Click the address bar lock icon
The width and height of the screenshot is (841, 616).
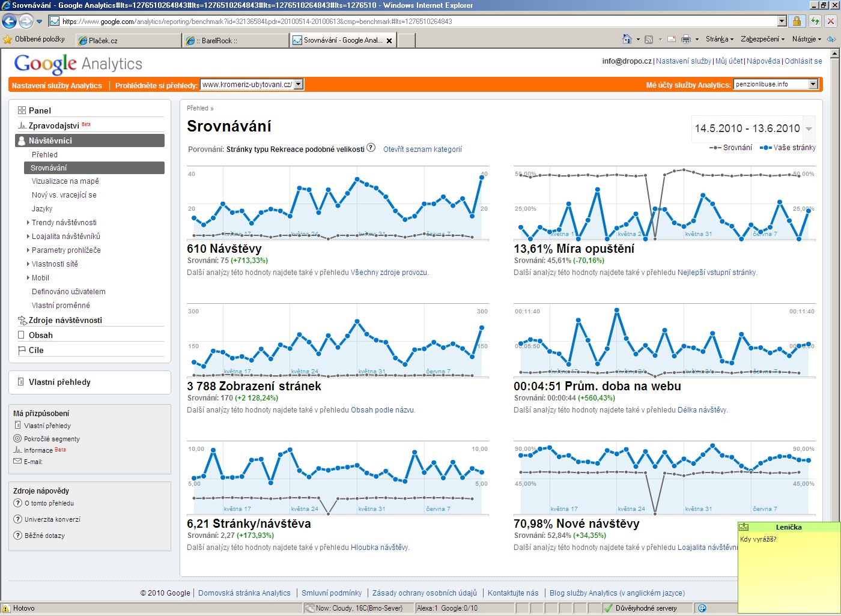pyautogui.click(x=797, y=21)
